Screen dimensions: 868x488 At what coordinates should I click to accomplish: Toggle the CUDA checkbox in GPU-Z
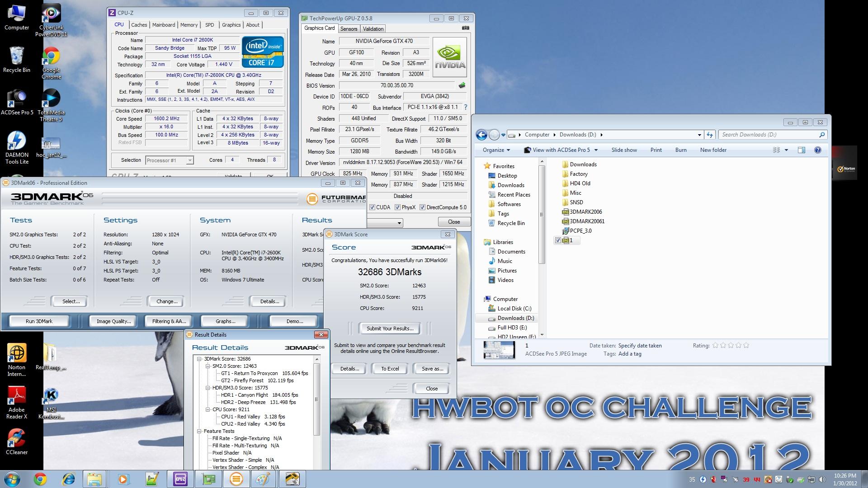pyautogui.click(x=372, y=207)
